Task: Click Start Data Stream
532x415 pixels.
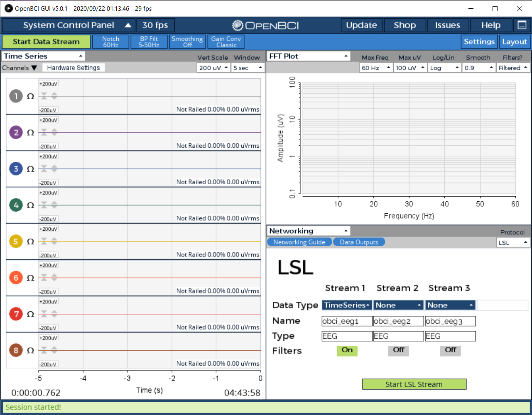Action: [x=46, y=41]
